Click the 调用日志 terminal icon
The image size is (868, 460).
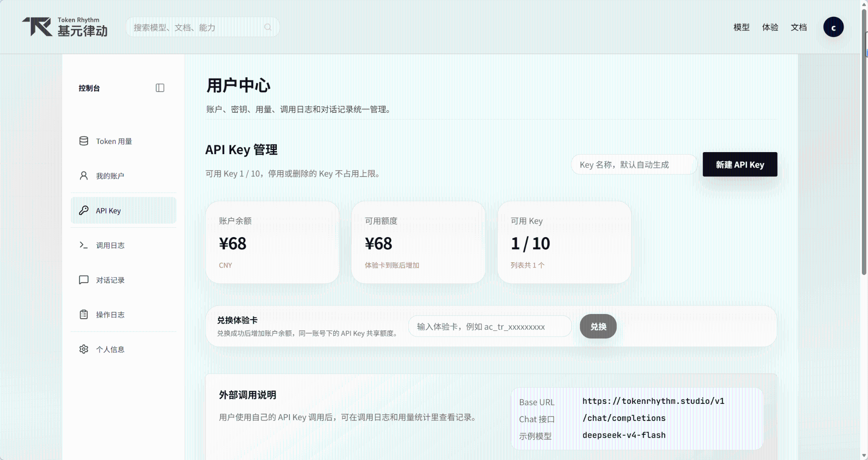click(83, 245)
